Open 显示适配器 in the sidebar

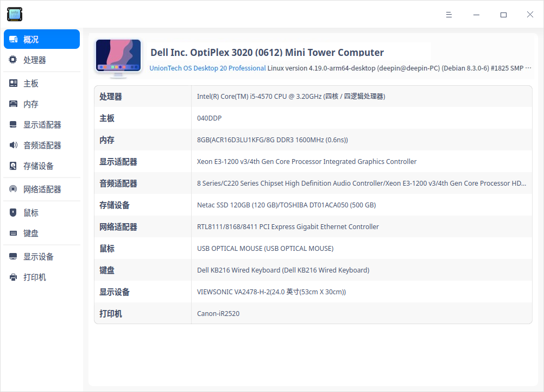pos(42,124)
